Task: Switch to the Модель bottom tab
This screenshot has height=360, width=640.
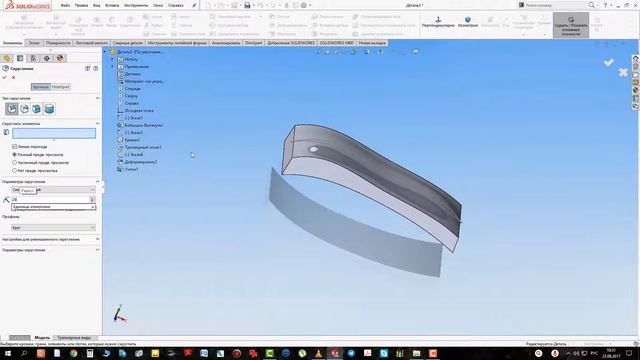Action: [x=42, y=338]
